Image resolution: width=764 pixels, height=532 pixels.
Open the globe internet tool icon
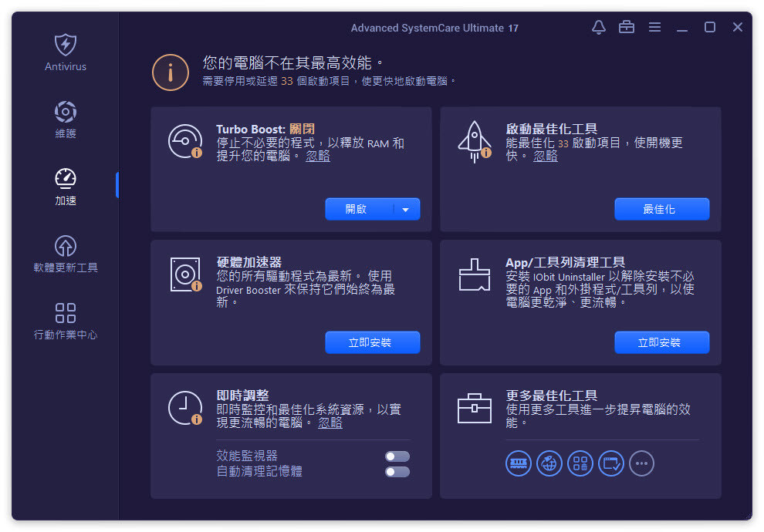(549, 463)
